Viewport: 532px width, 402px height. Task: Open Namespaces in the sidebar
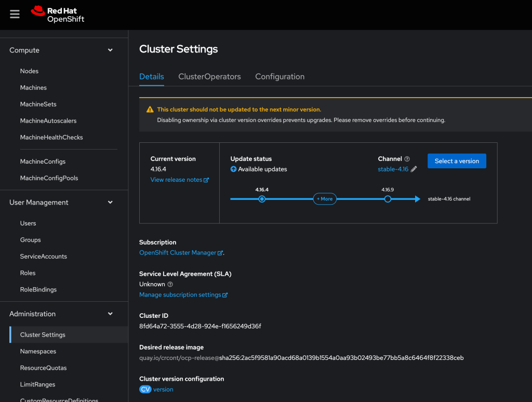38,352
